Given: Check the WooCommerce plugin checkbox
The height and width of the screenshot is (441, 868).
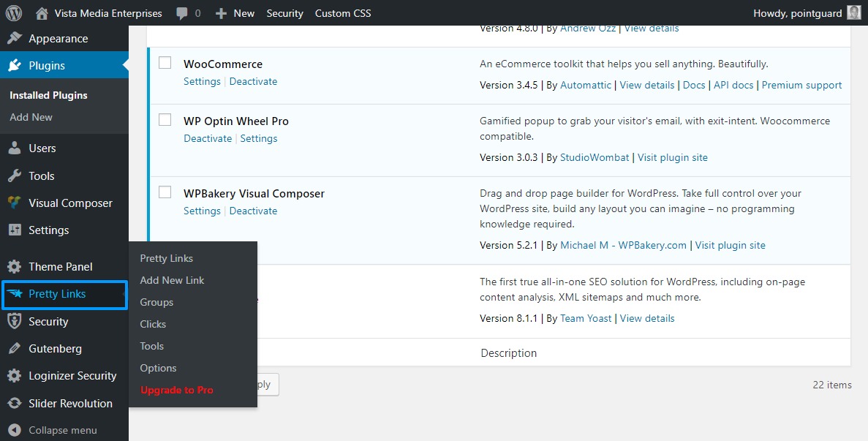Looking at the screenshot, I should [x=165, y=62].
